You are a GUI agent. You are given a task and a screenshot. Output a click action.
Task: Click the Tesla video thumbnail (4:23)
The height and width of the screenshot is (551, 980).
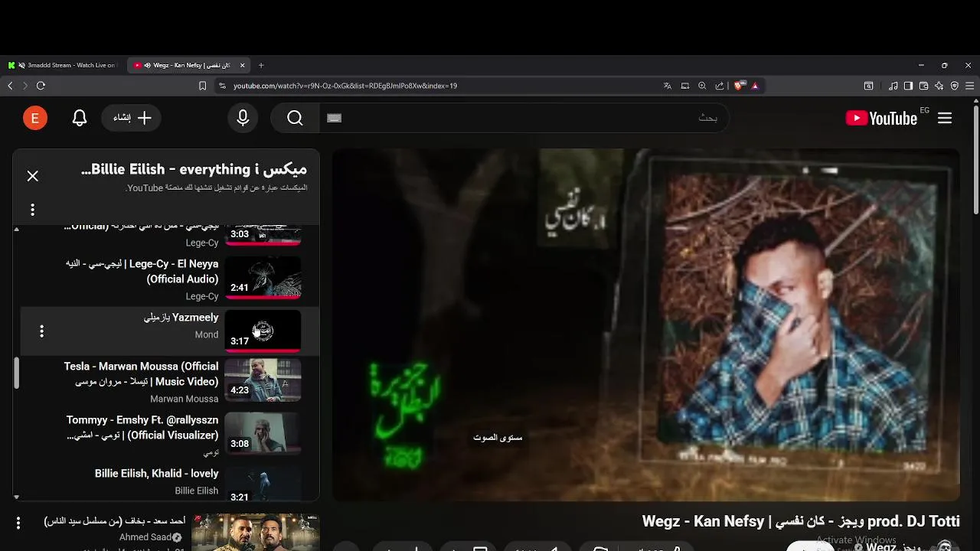(263, 380)
